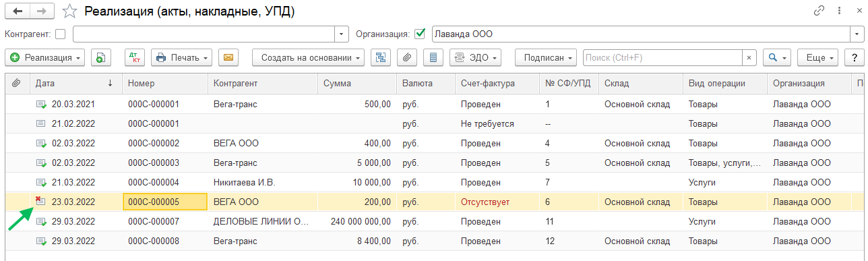Image resolution: width=868 pixels, height=261 pixels.
Task: Click Товары, услуги operation cell
Action: coord(724,163)
